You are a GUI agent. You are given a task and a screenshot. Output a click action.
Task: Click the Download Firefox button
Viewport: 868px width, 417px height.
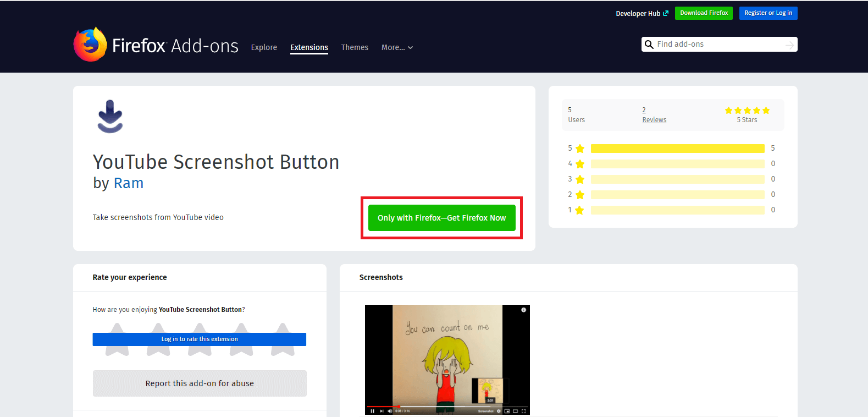[704, 13]
